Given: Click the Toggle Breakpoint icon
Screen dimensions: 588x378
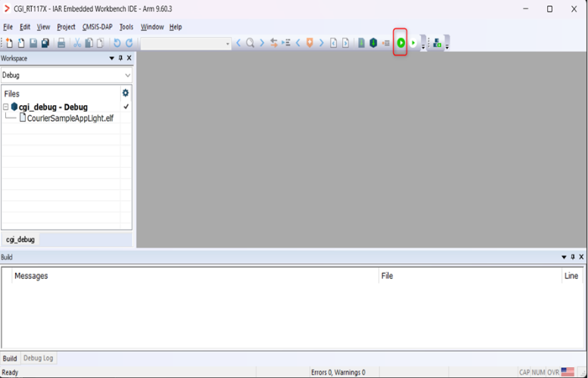Looking at the screenshot, I should (386, 43).
